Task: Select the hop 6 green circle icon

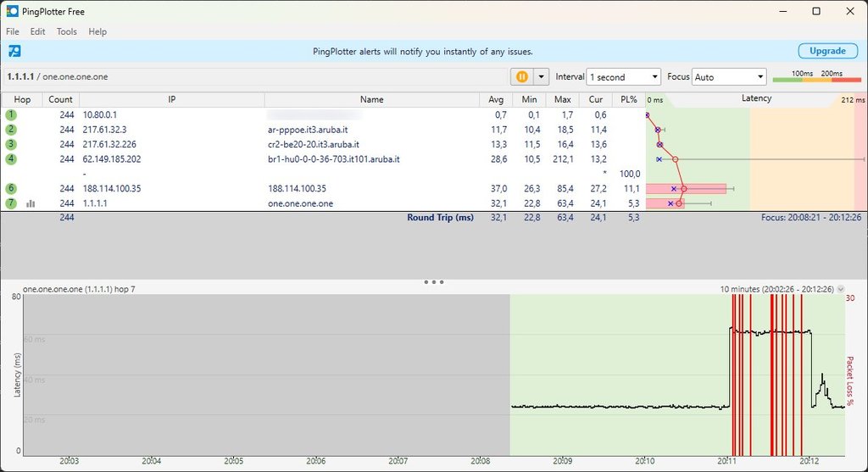Action: click(x=11, y=188)
